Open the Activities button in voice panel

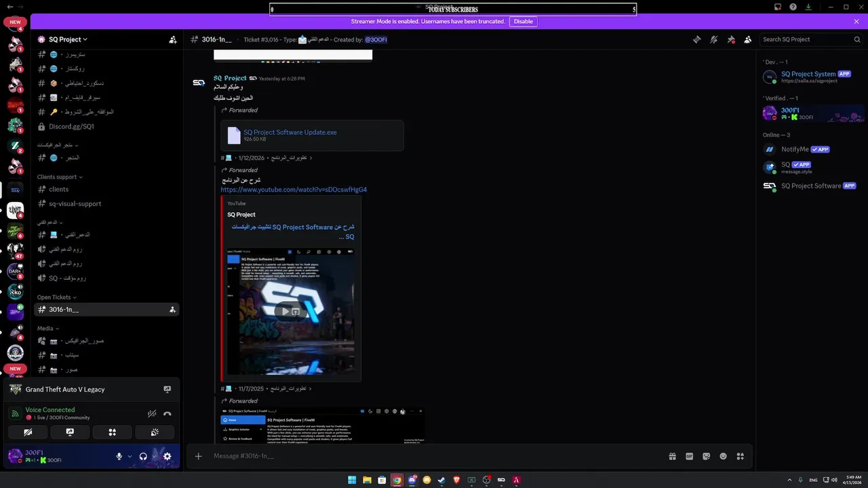(x=113, y=432)
